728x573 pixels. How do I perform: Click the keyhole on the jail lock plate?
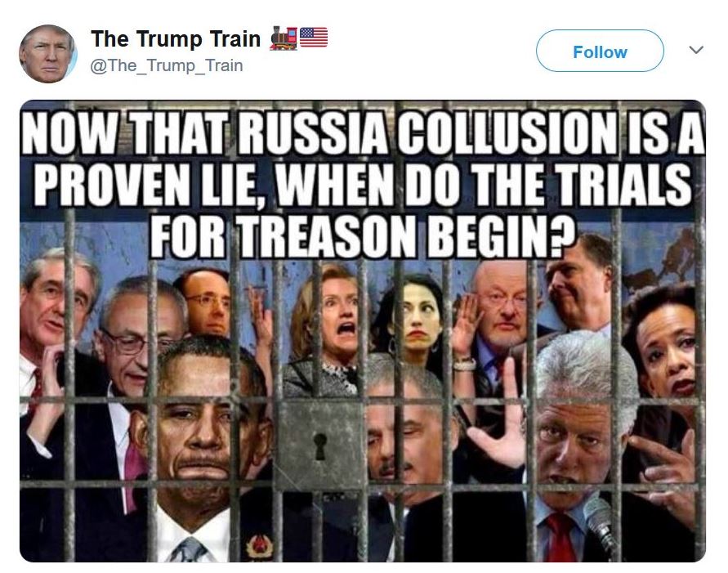pos(320,445)
